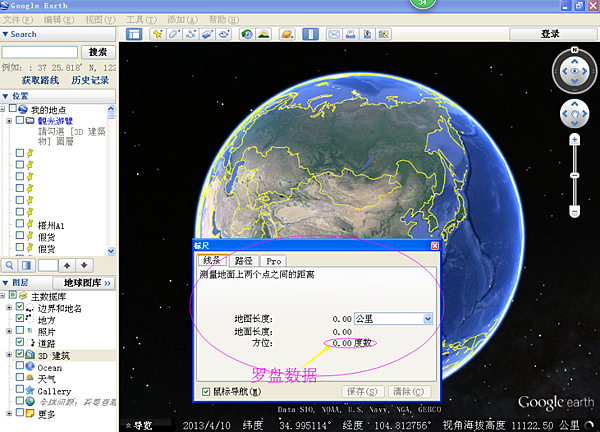Viewport: 600px width, 432px height.
Task: Expand the 边界和地名 layer node
Action: (x=9, y=307)
